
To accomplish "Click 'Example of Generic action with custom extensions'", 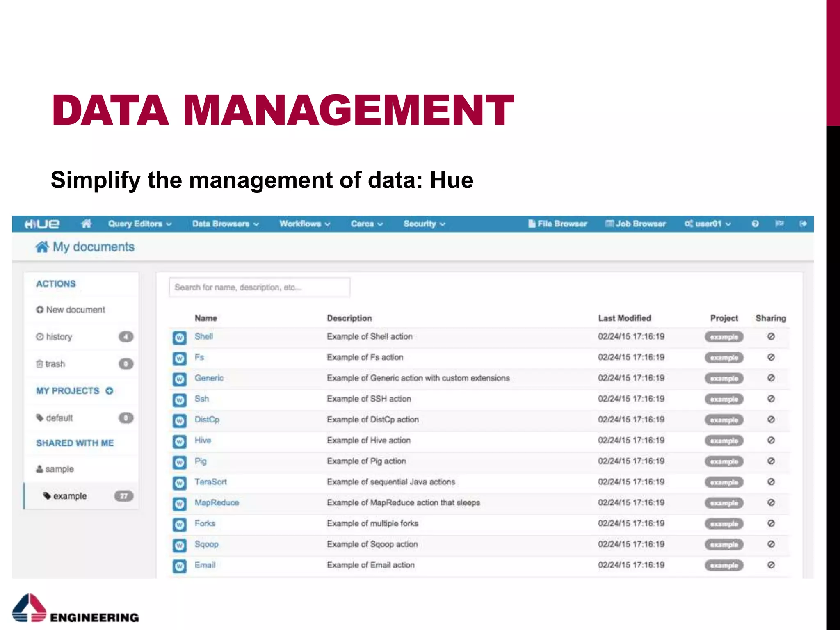I will pos(418,378).
